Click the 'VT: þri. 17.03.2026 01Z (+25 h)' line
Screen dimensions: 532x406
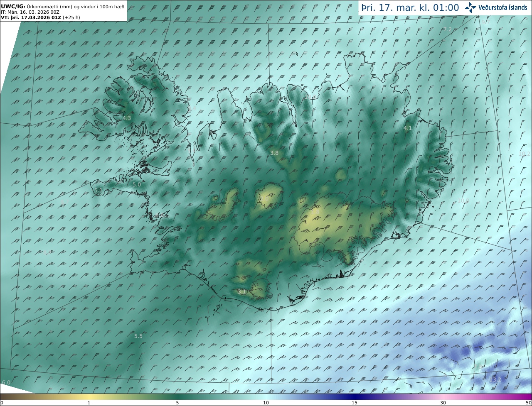click(x=41, y=17)
